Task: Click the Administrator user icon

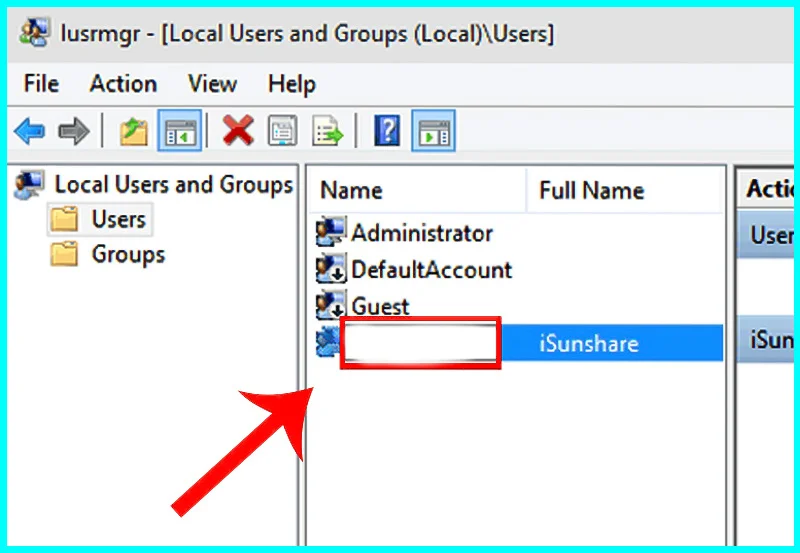Action: pos(331,232)
